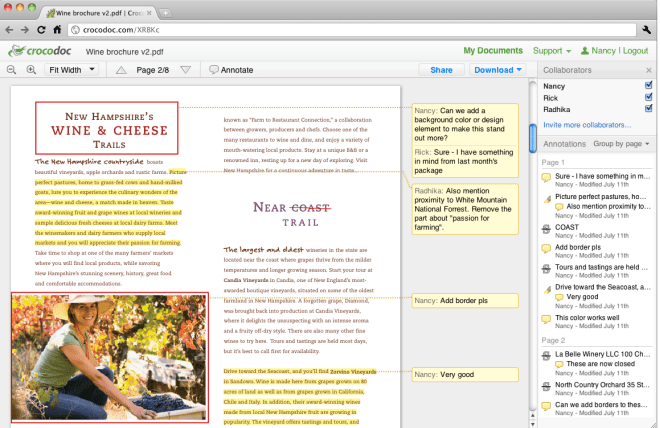Screen dimensions: 660x428
Task: Click the 'Page 2' group header
Action: tap(553, 340)
